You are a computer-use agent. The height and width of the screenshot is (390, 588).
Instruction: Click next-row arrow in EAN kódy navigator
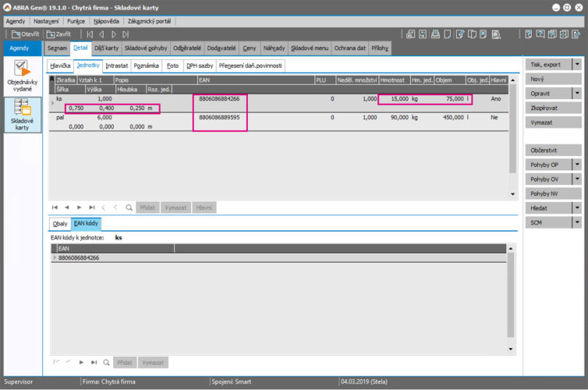pos(80,363)
